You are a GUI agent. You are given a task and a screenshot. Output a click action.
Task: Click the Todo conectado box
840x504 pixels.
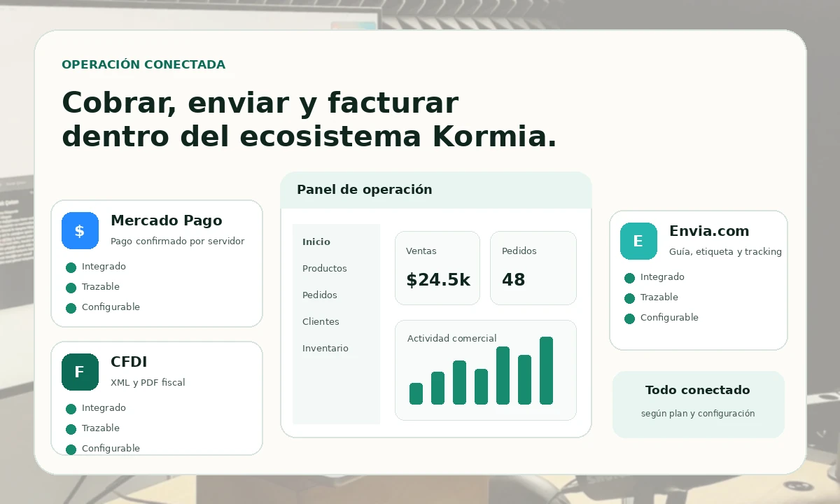point(699,405)
